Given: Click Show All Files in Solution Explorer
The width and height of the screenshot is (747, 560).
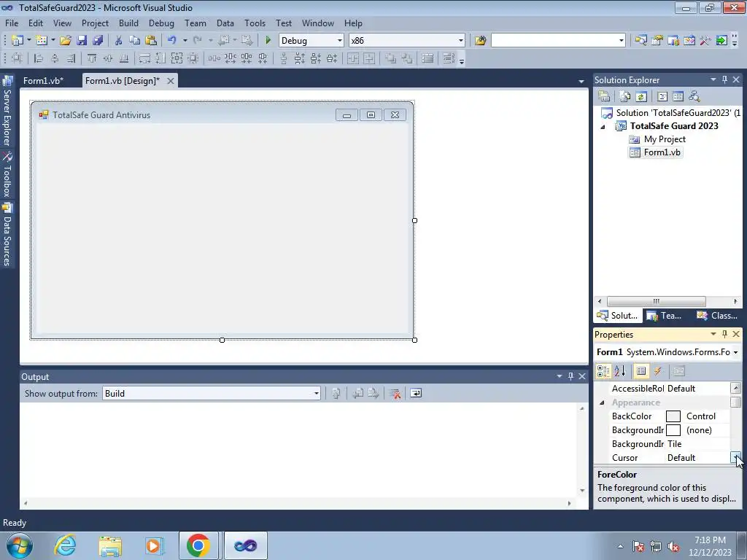Looking at the screenshot, I should pyautogui.click(x=625, y=97).
